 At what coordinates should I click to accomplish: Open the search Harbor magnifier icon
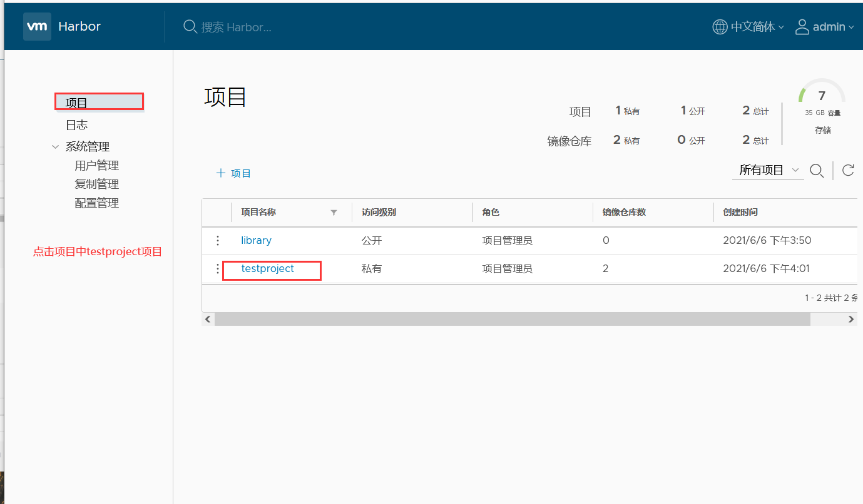point(190,27)
